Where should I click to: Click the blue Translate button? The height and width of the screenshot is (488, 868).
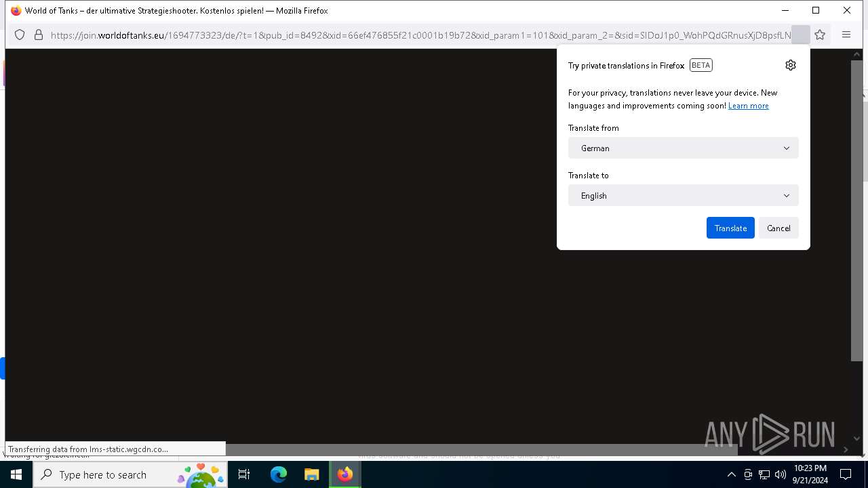coord(730,228)
